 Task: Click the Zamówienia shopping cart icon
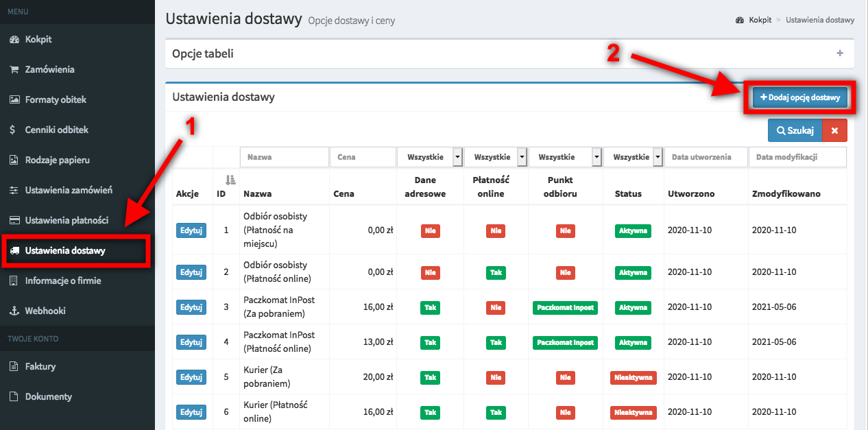(14, 70)
